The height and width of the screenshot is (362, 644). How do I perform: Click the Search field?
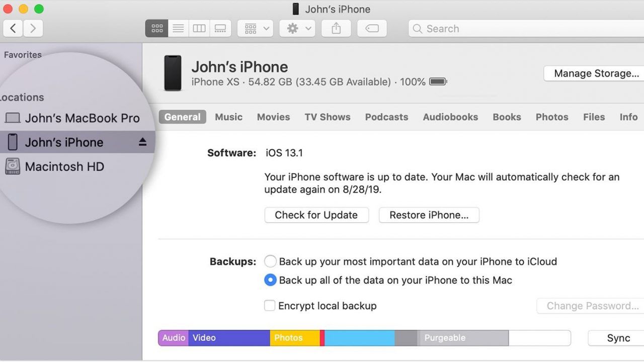[x=526, y=29]
